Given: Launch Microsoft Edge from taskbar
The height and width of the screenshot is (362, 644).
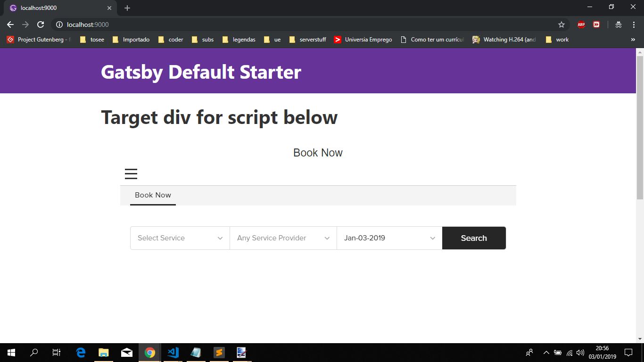Looking at the screenshot, I should [81, 353].
